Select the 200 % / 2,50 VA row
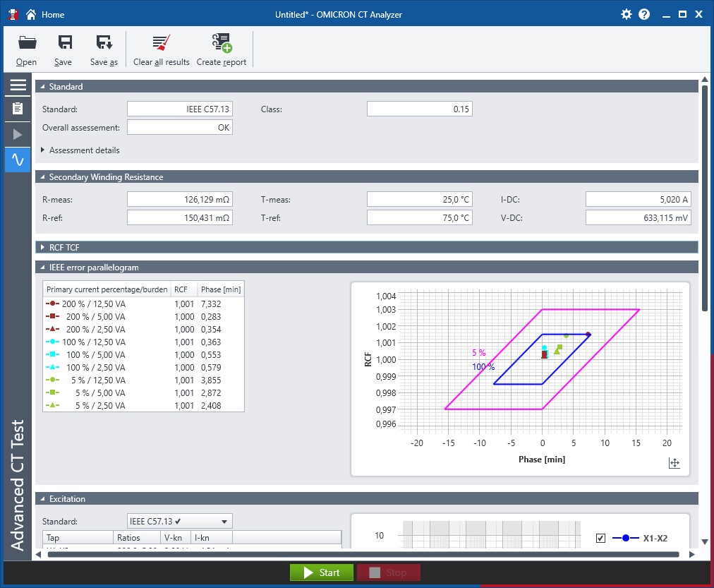The image size is (714, 588). (143, 330)
